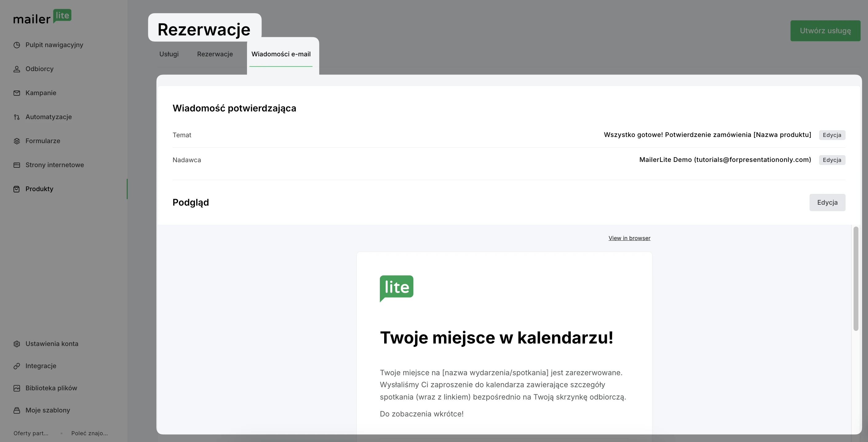Click the Automatyzacje workflow icon

point(17,117)
